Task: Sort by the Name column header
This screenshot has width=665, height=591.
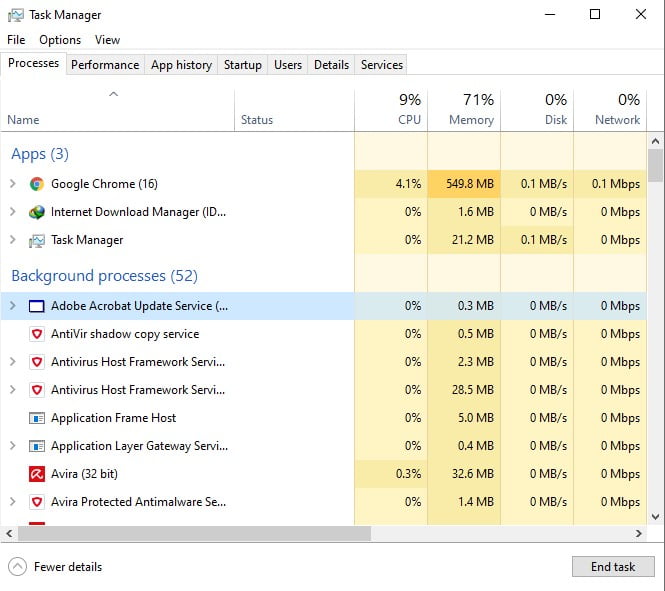Action: tap(117, 110)
